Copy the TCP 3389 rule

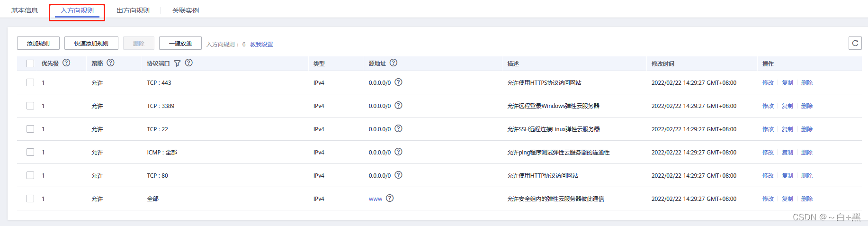787,106
